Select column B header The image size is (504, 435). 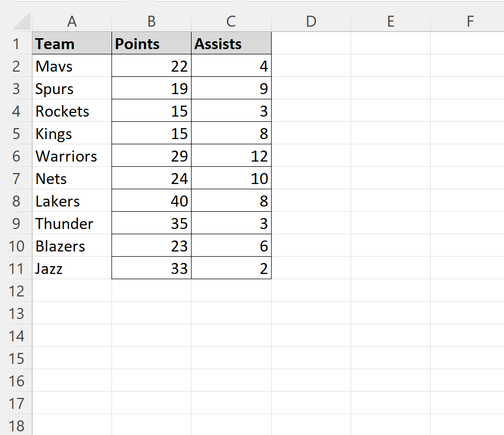[151, 21]
